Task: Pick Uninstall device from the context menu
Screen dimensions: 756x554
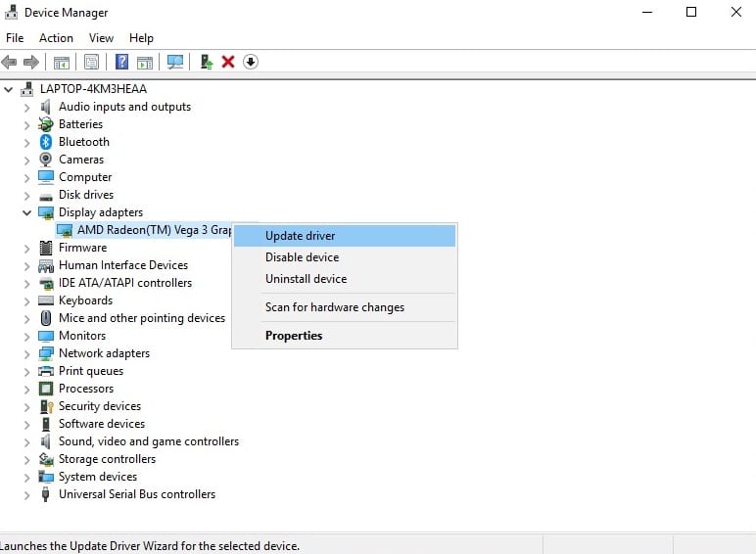Action: (306, 279)
